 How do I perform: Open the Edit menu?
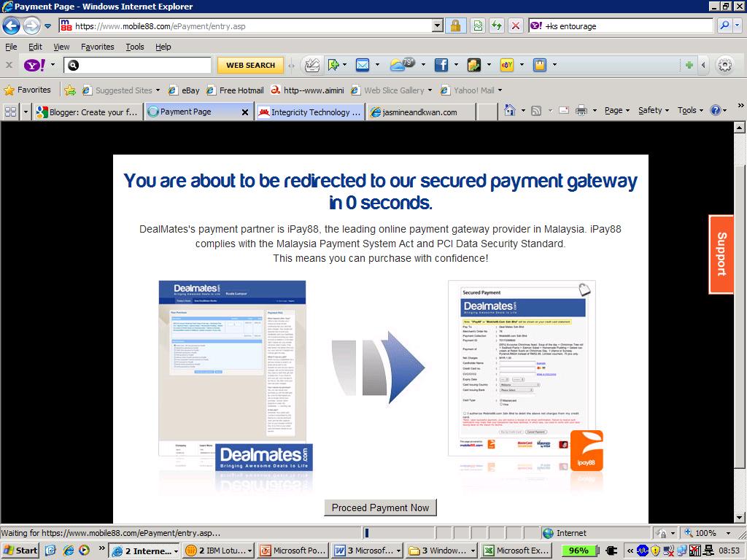coord(35,47)
